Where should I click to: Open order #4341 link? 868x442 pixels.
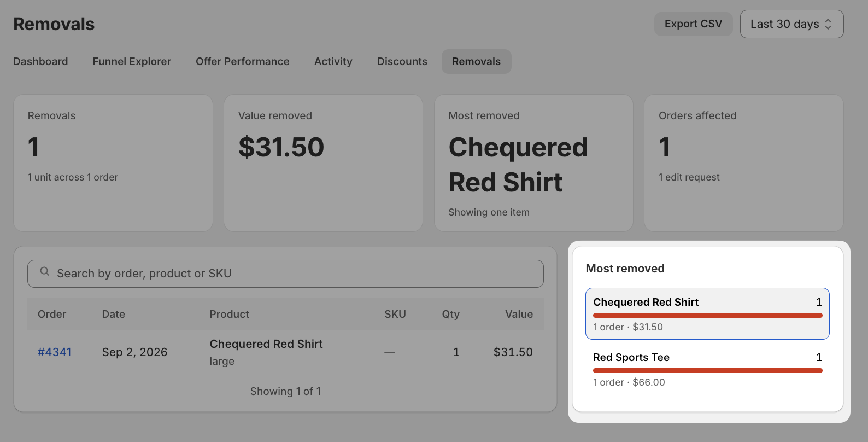pyautogui.click(x=54, y=352)
